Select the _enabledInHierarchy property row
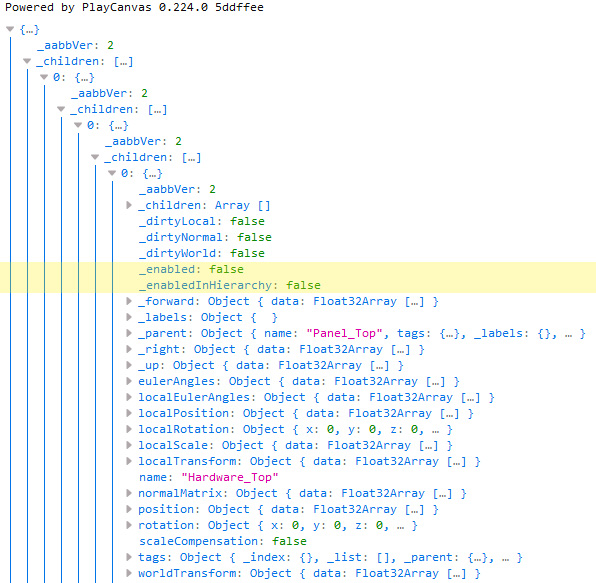The height and width of the screenshot is (583, 596). point(298,285)
